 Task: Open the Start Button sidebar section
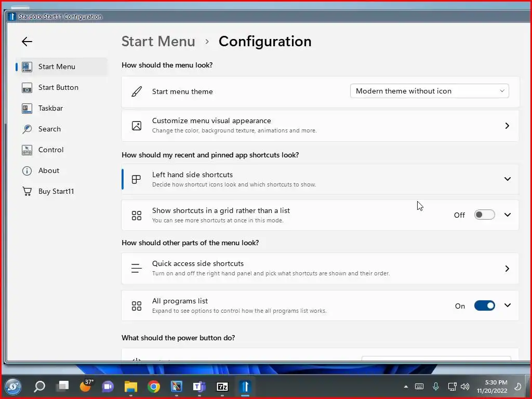62,87
